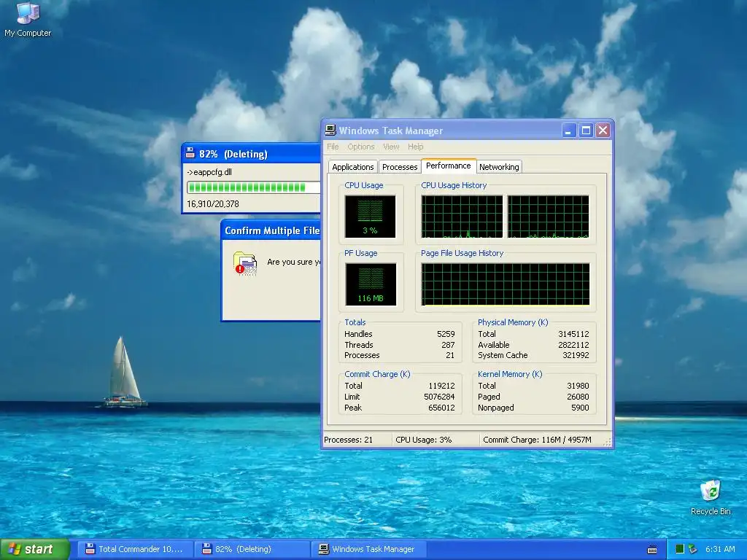Click the Windows logo on start button
The height and width of the screenshot is (560, 747).
15,549
